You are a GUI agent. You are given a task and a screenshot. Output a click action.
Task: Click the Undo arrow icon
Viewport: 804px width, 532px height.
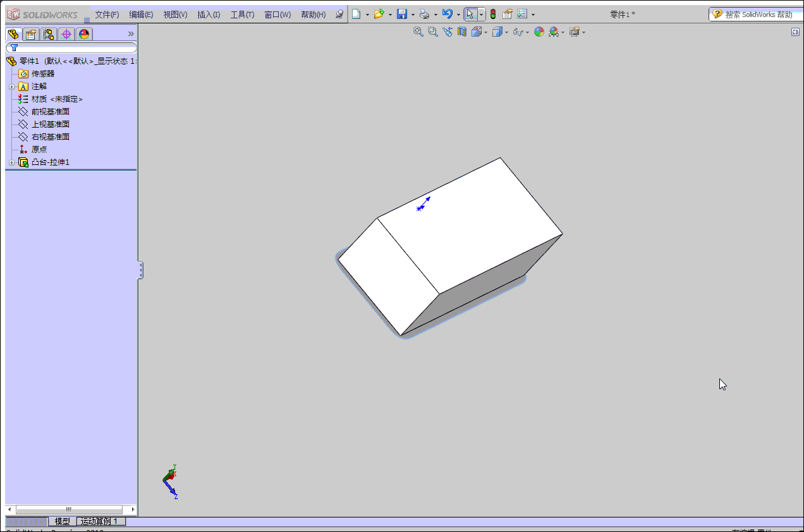point(448,14)
